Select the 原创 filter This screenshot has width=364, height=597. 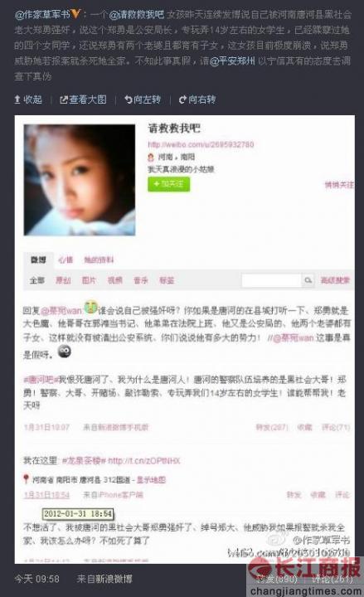tap(63, 280)
